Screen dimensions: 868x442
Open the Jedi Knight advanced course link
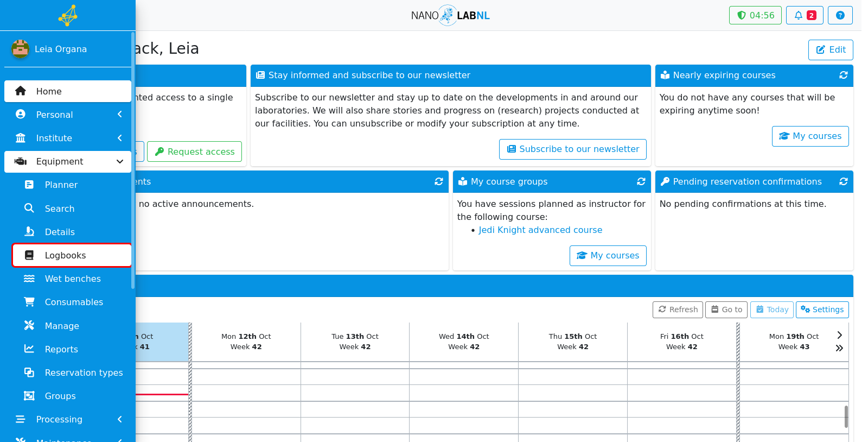540,230
